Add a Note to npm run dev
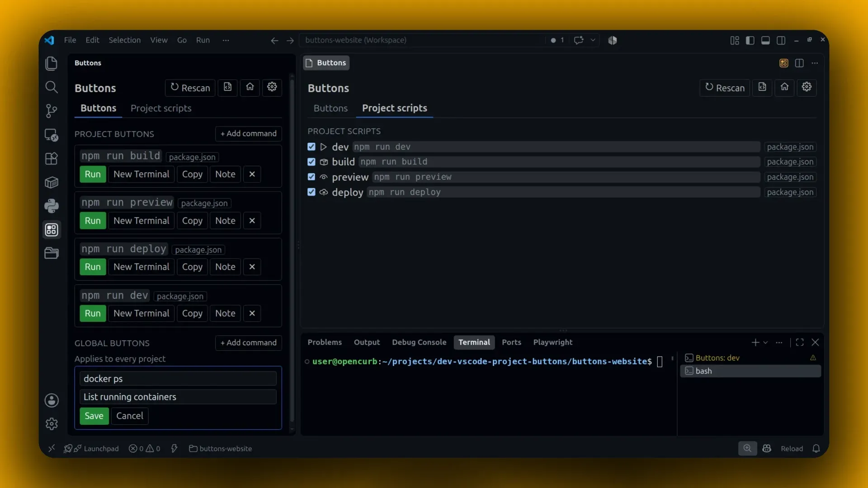Screen dimensions: 868x488 225,314
